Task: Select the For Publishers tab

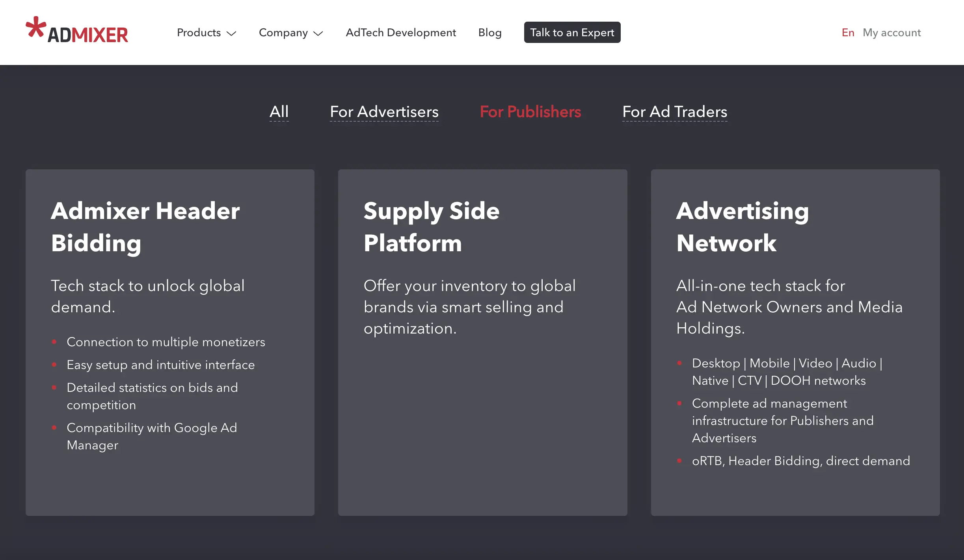Action: [530, 112]
